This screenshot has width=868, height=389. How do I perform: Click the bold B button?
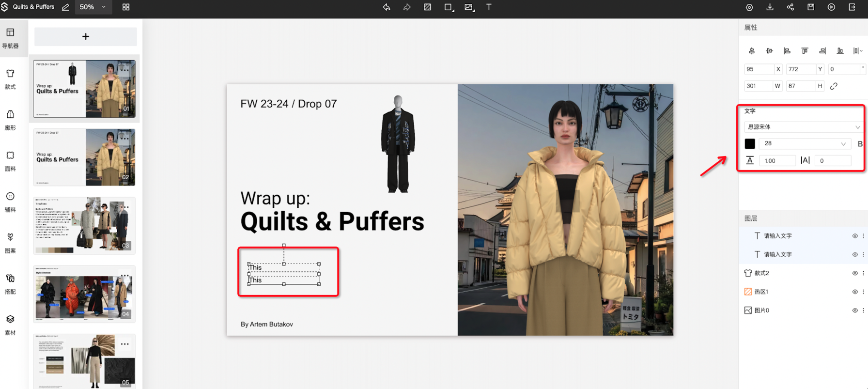pos(860,144)
